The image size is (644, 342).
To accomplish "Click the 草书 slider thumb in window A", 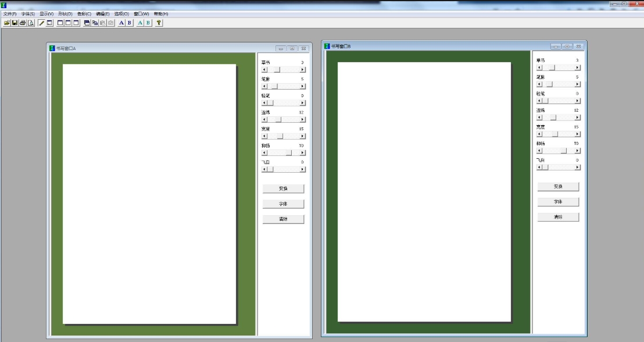I will (x=277, y=70).
